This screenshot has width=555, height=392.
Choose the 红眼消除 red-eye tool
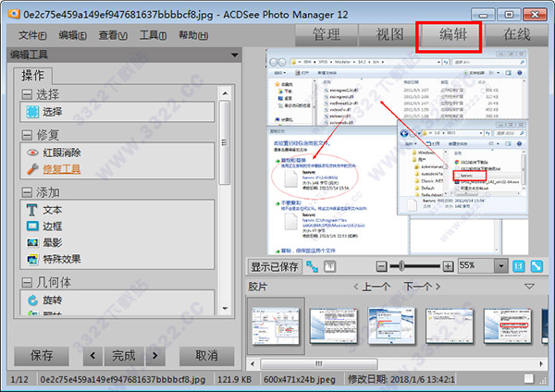coord(54,153)
